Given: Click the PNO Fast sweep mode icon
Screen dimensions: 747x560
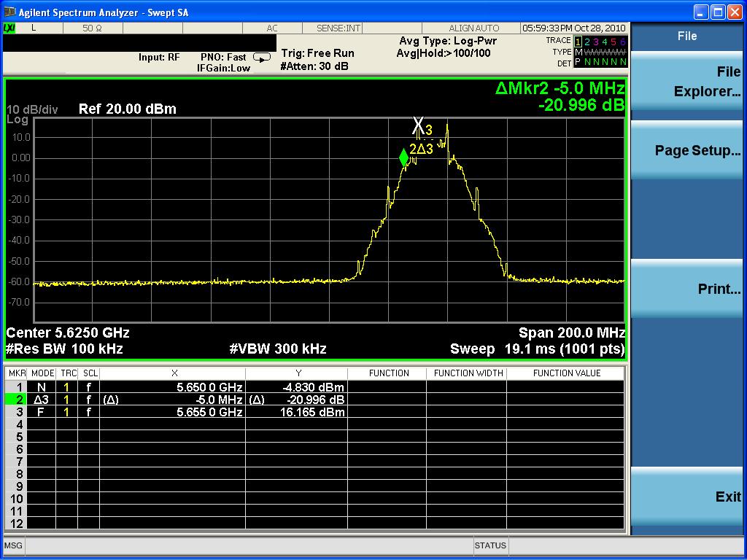Looking at the screenshot, I should coord(261,57).
